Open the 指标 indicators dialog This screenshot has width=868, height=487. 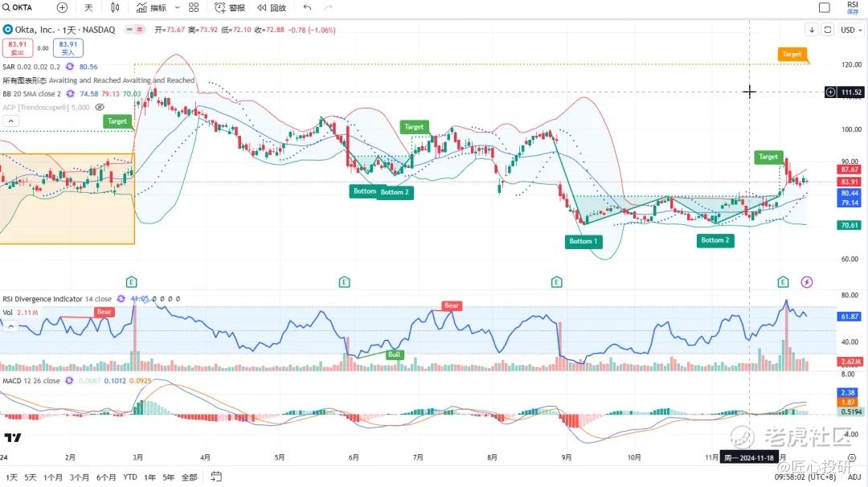coord(152,7)
